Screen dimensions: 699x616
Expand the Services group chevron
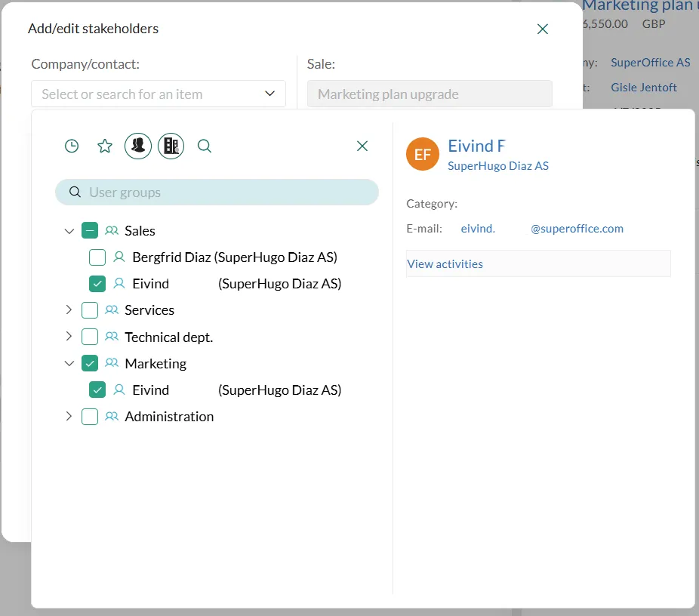(x=69, y=310)
